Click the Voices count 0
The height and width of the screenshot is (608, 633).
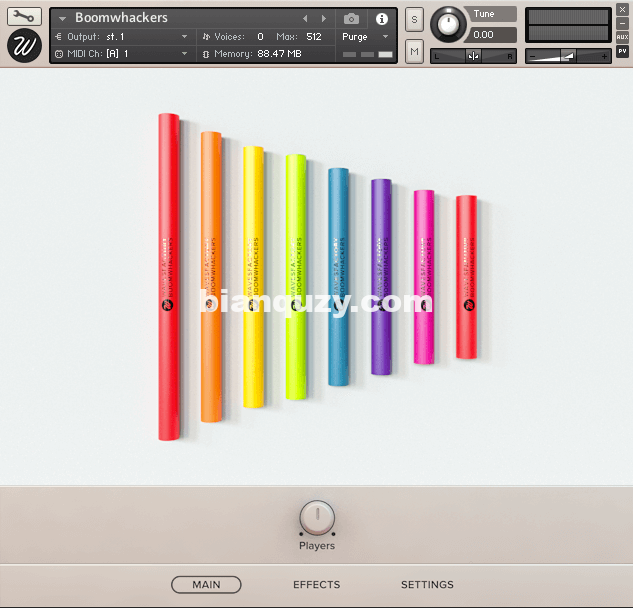(x=260, y=37)
